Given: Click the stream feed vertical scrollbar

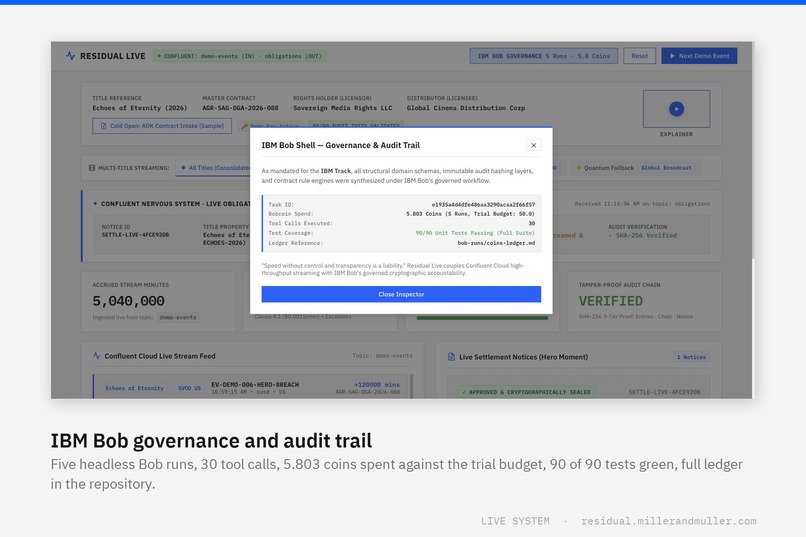Looking at the screenshot, I should [x=411, y=386].
